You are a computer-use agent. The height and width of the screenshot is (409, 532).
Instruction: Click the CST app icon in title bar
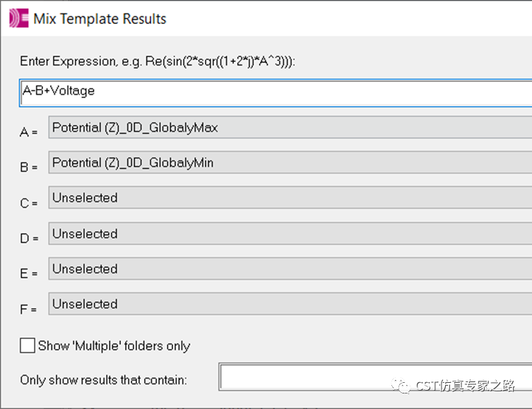(x=18, y=18)
